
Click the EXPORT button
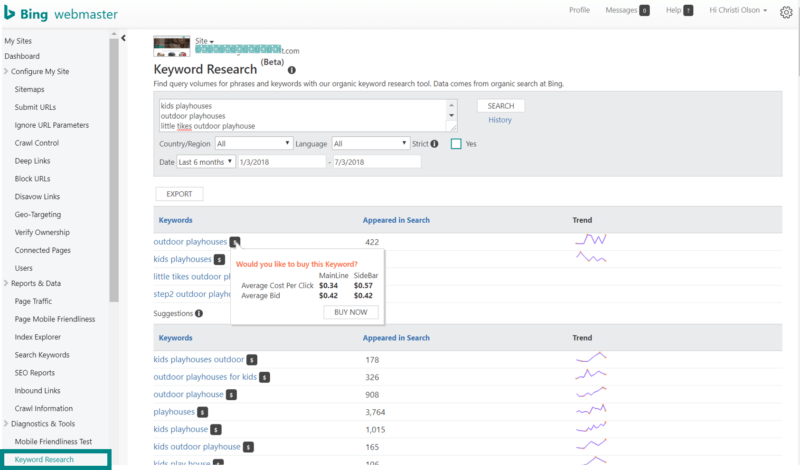[x=179, y=194]
